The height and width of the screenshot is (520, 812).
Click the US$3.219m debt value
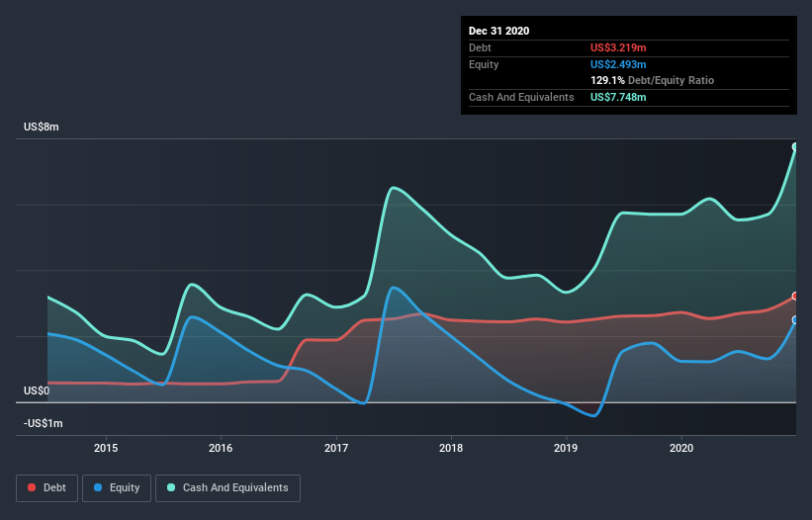click(x=618, y=48)
